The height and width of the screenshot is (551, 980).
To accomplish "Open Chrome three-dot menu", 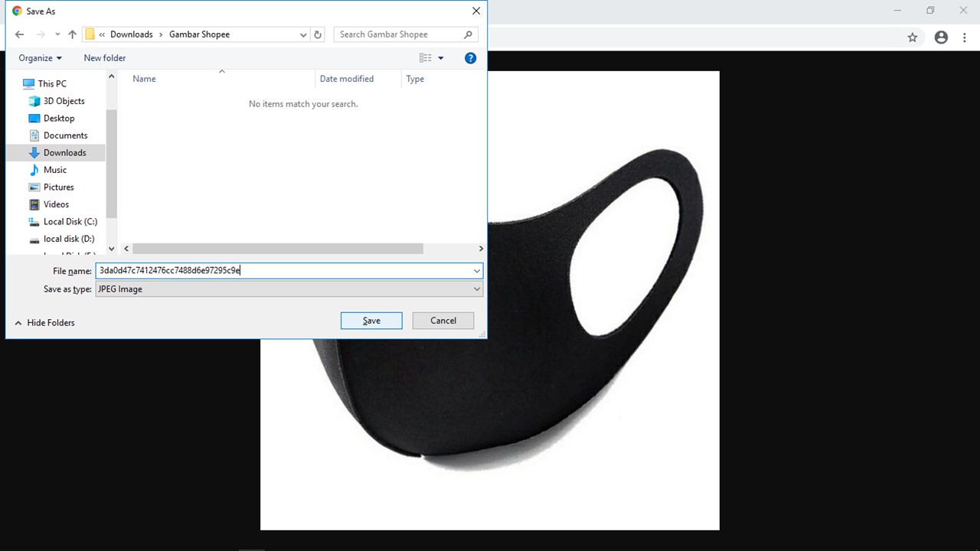I will point(964,37).
